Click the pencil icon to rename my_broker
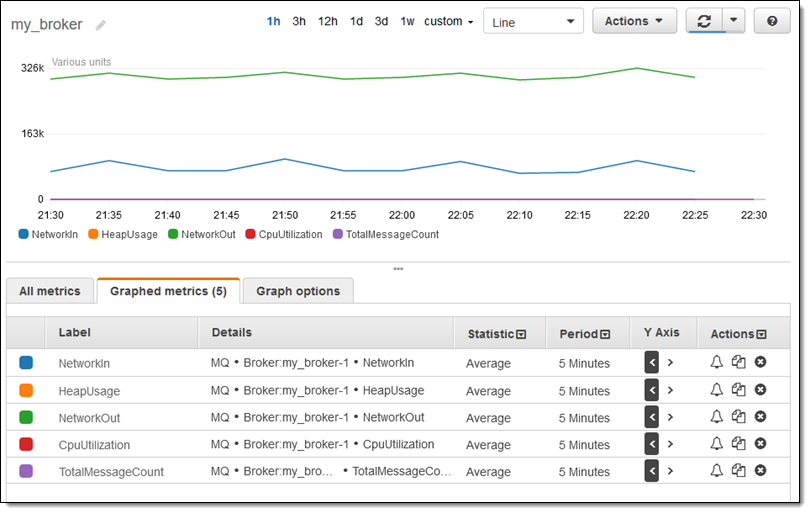The image size is (810, 513). [x=100, y=25]
